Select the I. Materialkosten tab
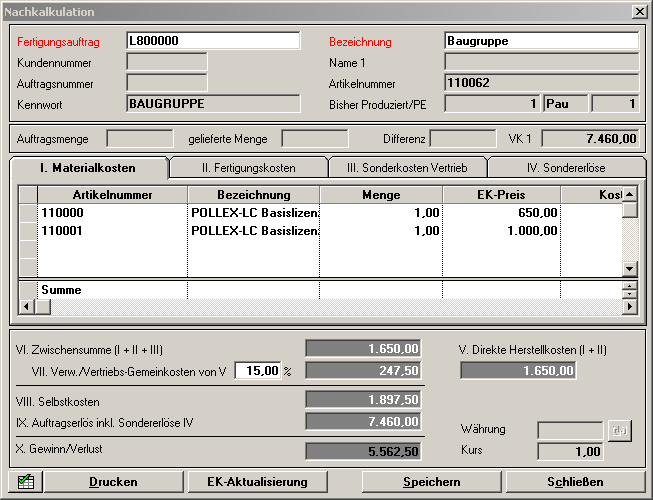 (88, 167)
